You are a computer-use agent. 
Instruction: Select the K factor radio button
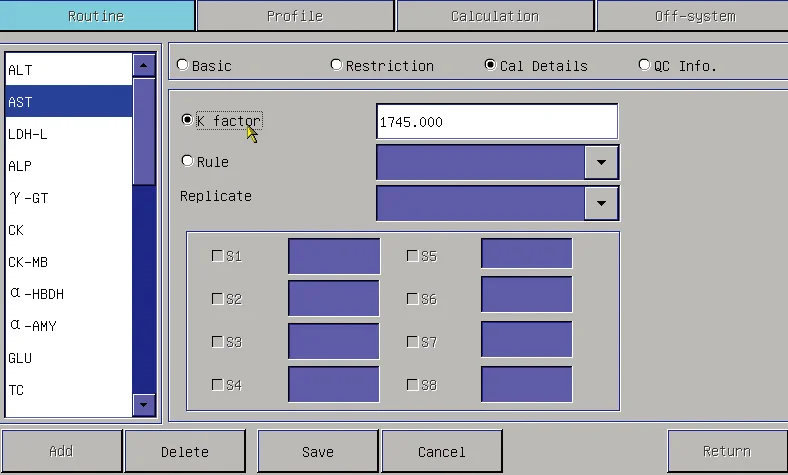coord(187,120)
